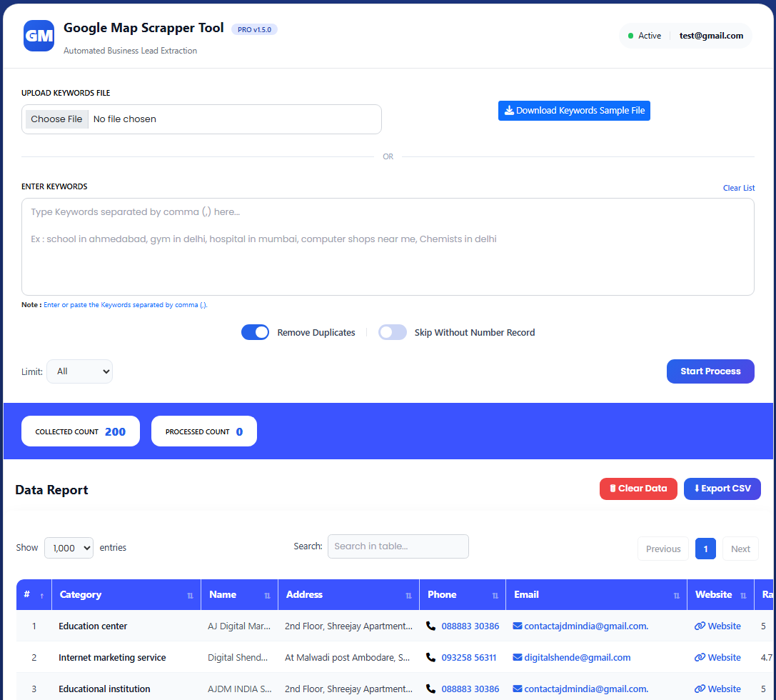Click the Next pagination button

(740, 549)
